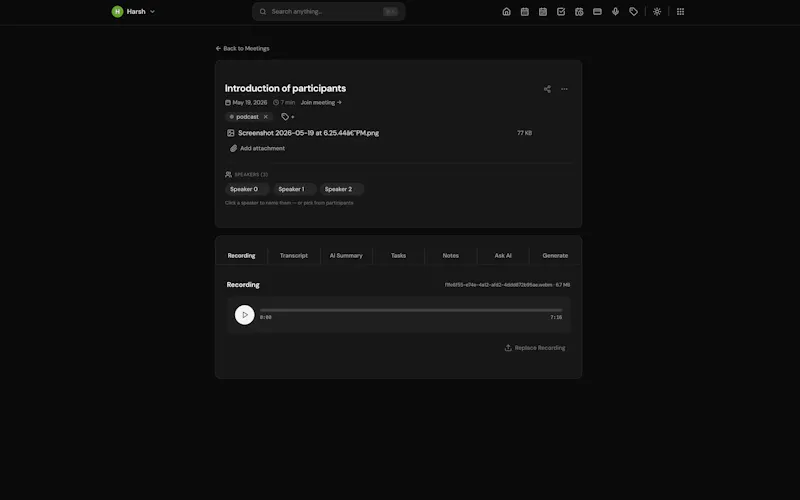Image resolution: width=800 pixels, height=500 pixels.
Task: Open the Harsh account dropdown
Action: (x=134, y=11)
